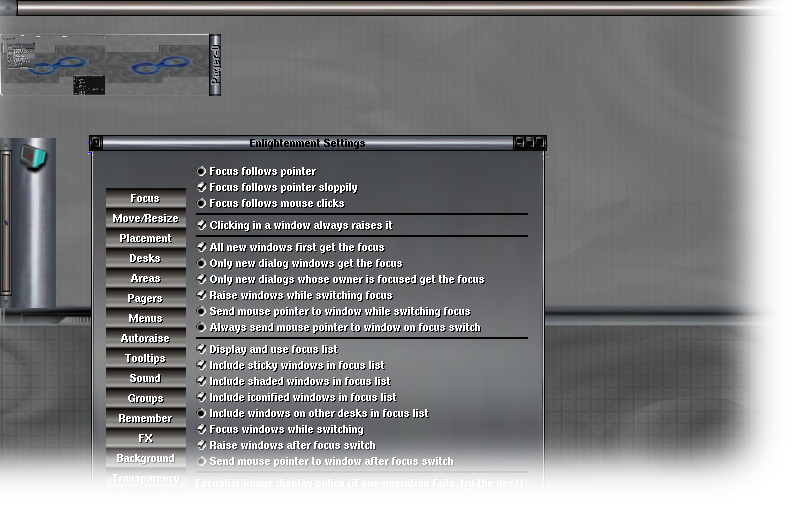Open the Transparency settings tab
Viewport: 800px width, 525px height.
(145, 478)
